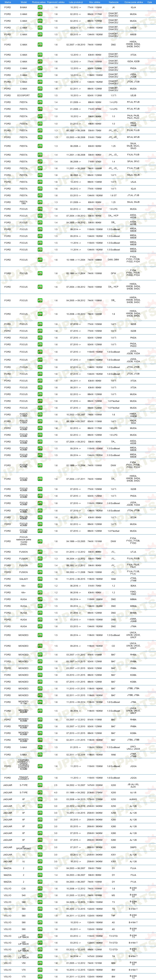Image resolution: width=156 pixels, height=980 pixels.
Task: Click the 306PS engine code
Action: 133,848
